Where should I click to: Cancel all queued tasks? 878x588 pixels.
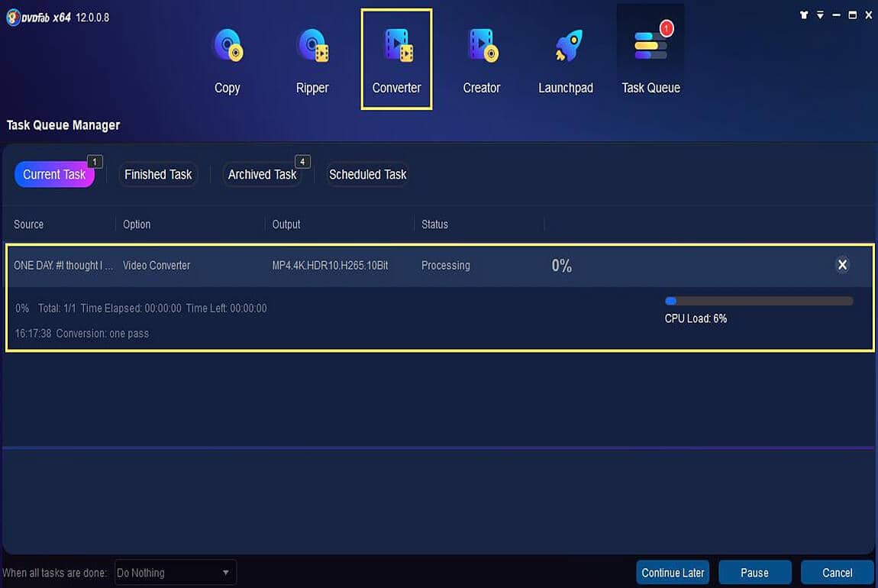point(837,572)
